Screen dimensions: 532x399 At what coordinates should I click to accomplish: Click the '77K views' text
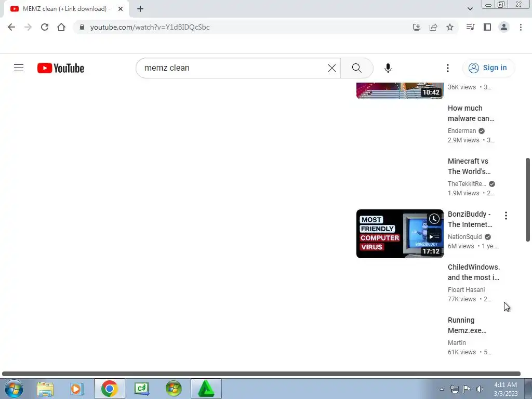(x=462, y=299)
